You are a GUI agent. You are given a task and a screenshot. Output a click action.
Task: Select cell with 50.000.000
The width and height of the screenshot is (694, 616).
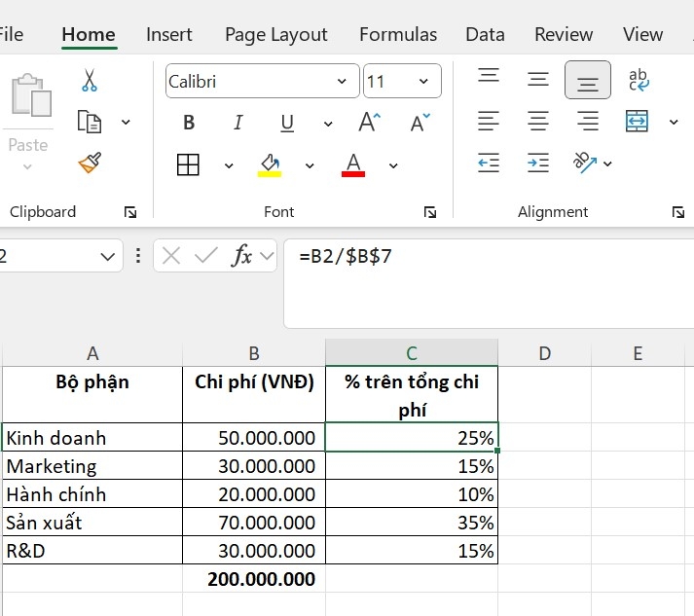(254, 437)
